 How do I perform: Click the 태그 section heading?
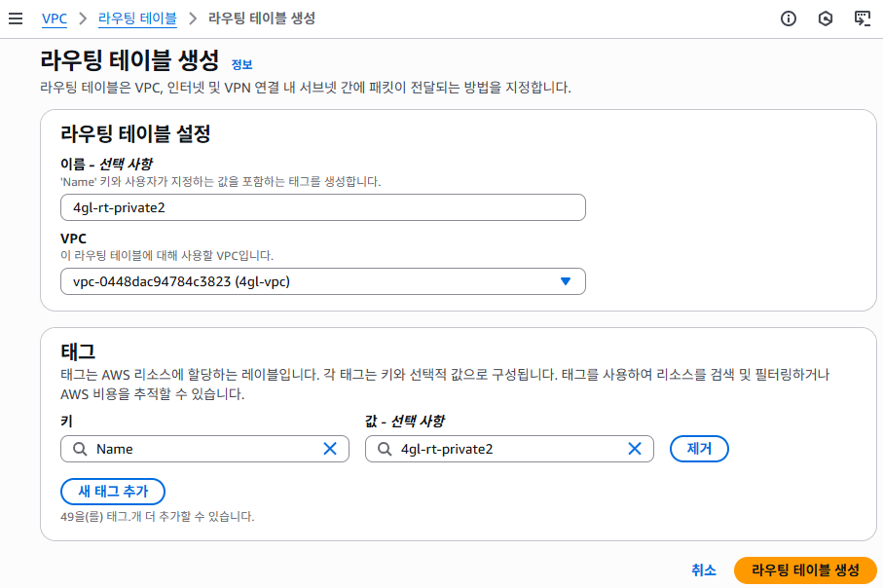coord(78,352)
